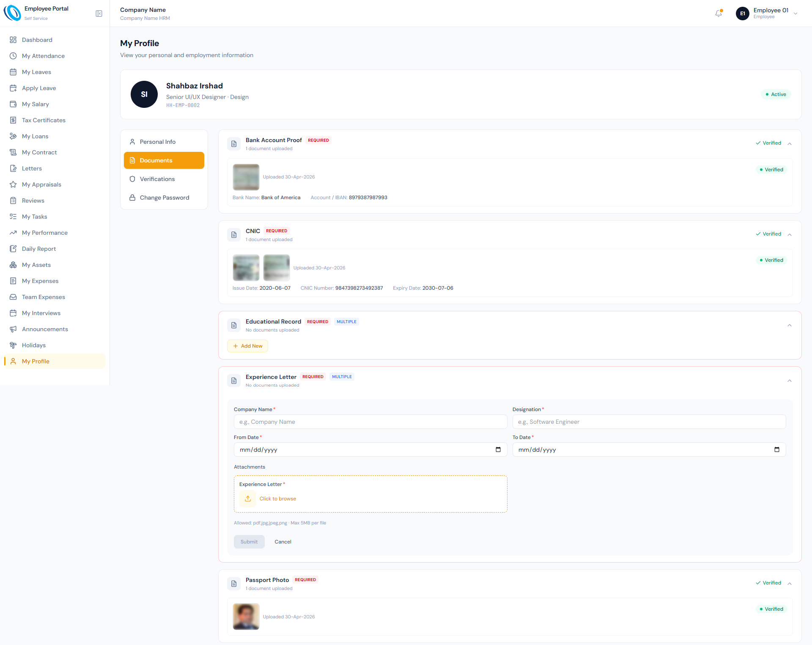
Task: Click the My Tasks checklist icon
Action: point(13,217)
